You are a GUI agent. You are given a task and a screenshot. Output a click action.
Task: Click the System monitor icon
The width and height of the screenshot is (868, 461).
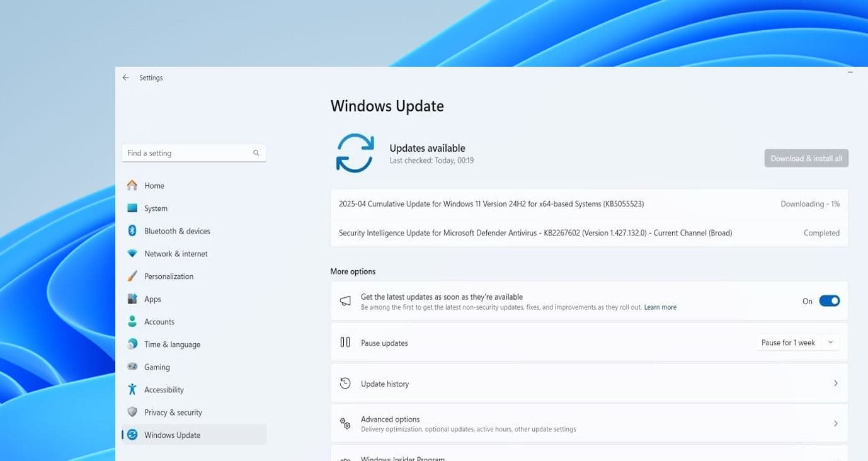coord(132,208)
